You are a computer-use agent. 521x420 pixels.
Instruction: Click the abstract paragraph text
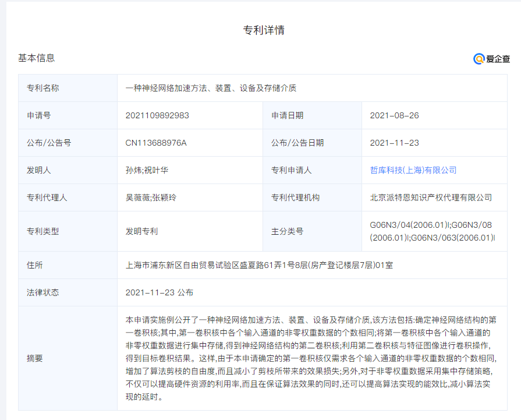pyautogui.click(x=311, y=358)
